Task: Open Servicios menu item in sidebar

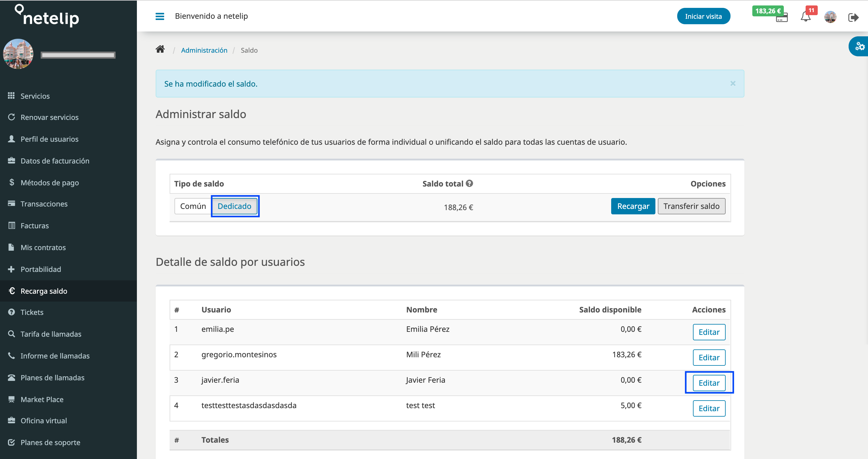Action: click(x=36, y=95)
